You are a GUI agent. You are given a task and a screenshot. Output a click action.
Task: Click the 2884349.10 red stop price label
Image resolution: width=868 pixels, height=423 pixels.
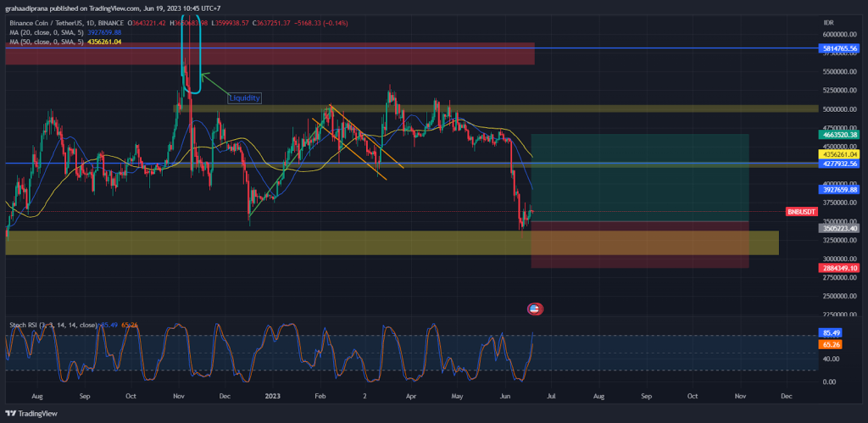[x=840, y=268]
